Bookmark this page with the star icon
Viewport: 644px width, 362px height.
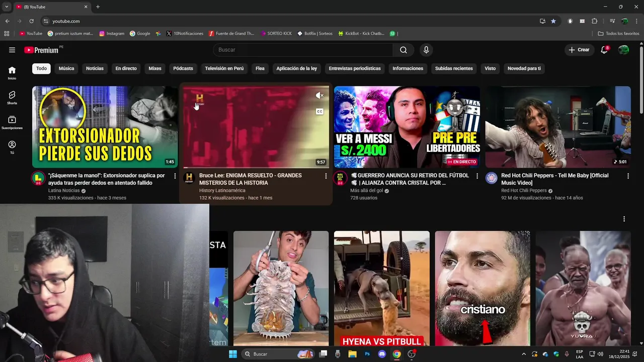(553, 21)
